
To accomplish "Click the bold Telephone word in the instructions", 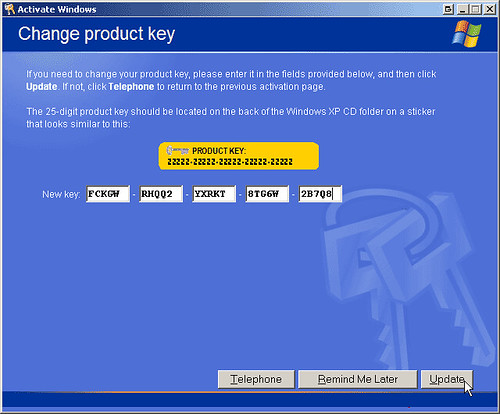I will click(x=131, y=87).
